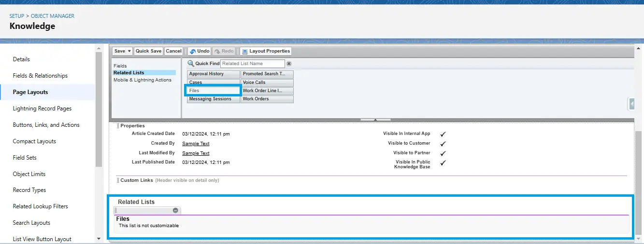Viewport: 644px width, 244px height.
Task: Open Page Layouts in sidebar
Action: [30, 92]
